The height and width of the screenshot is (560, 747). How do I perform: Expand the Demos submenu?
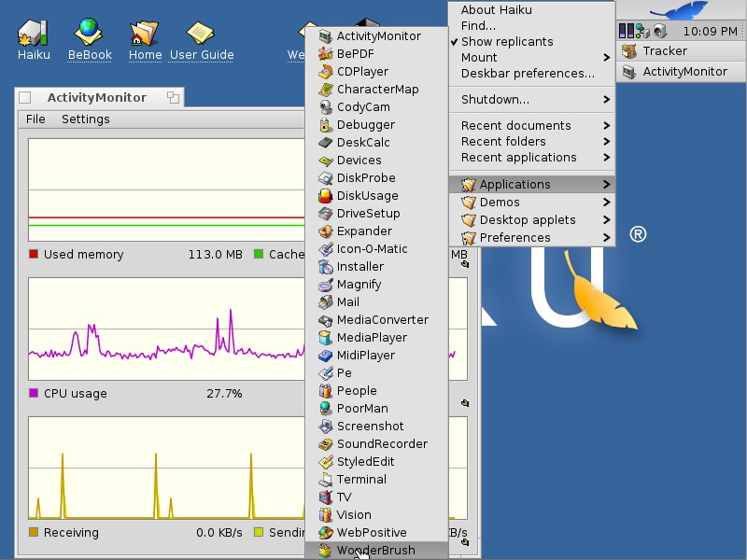click(x=531, y=202)
